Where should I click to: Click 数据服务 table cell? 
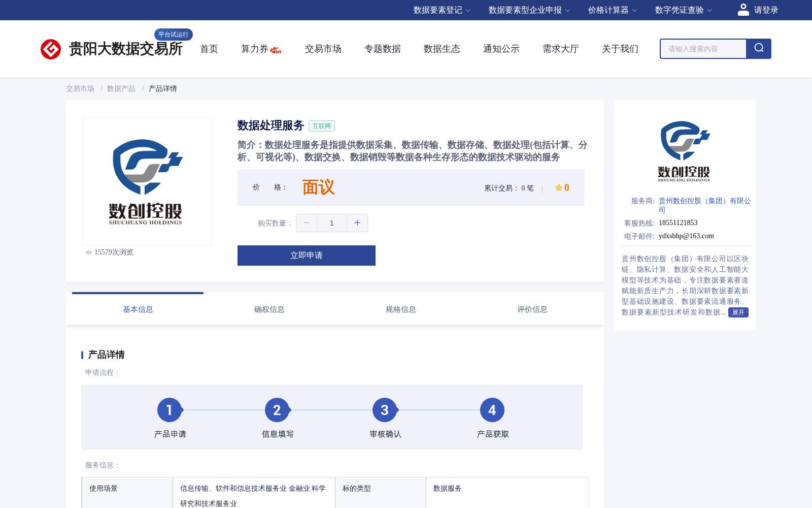click(507, 493)
